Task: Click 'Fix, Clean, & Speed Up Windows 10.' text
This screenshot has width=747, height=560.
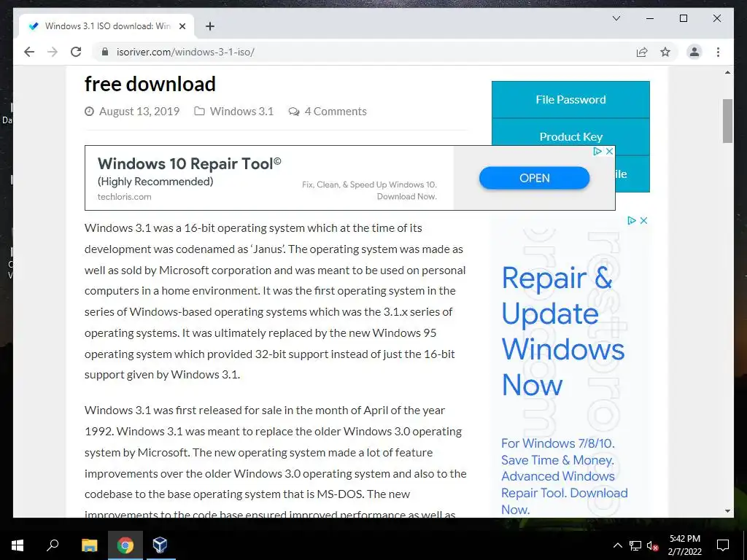Action: click(x=369, y=184)
